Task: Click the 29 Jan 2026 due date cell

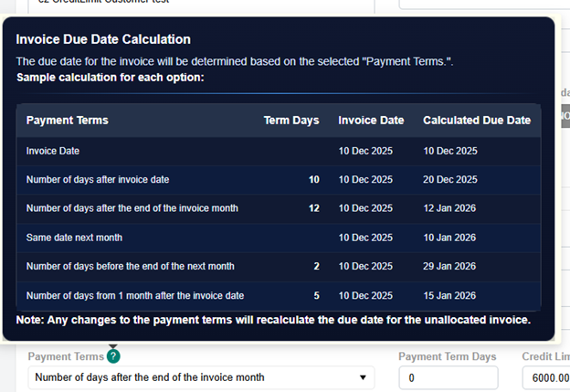Action: click(x=449, y=267)
